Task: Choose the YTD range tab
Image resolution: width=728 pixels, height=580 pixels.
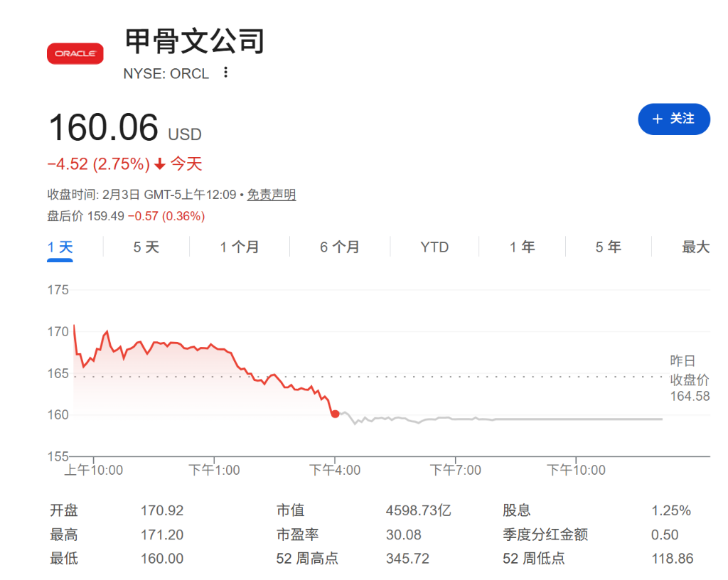Action: [x=434, y=247]
